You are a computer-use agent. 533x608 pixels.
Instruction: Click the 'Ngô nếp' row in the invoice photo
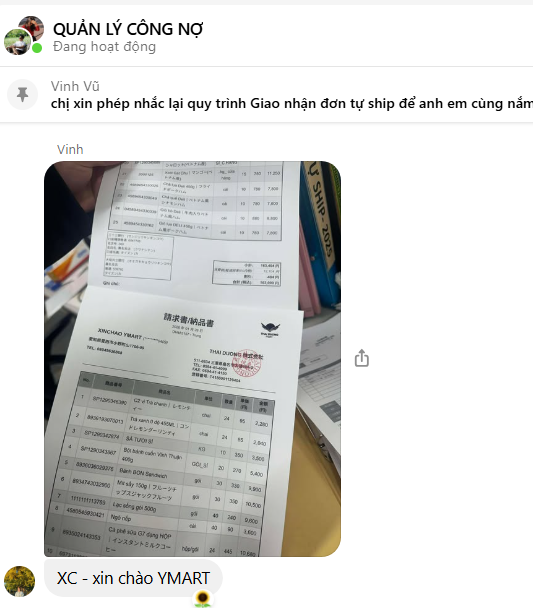pos(155,519)
